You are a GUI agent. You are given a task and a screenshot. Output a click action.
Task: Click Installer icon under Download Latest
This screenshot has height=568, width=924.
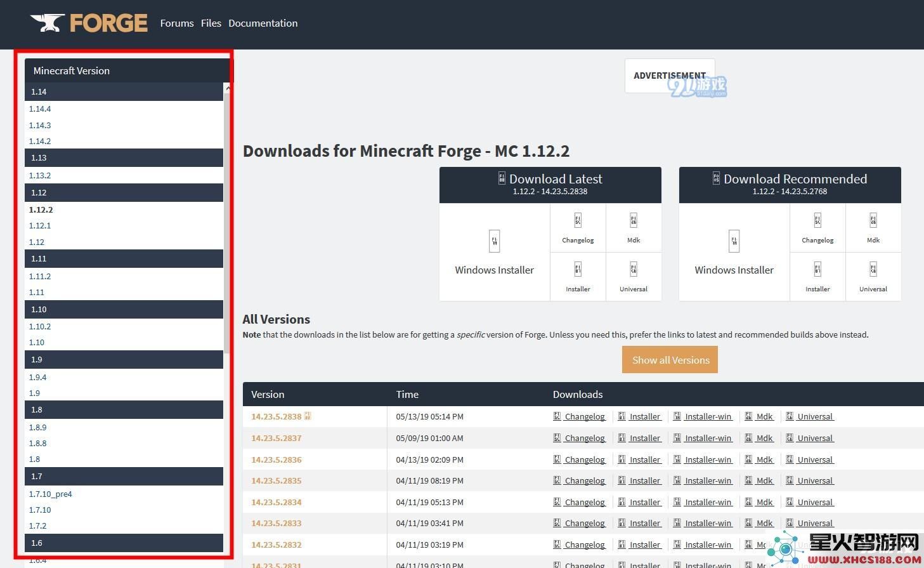tap(578, 269)
